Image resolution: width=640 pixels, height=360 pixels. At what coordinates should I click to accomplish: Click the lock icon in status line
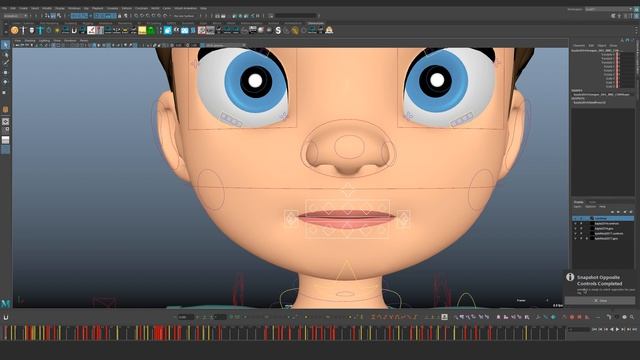119,16
